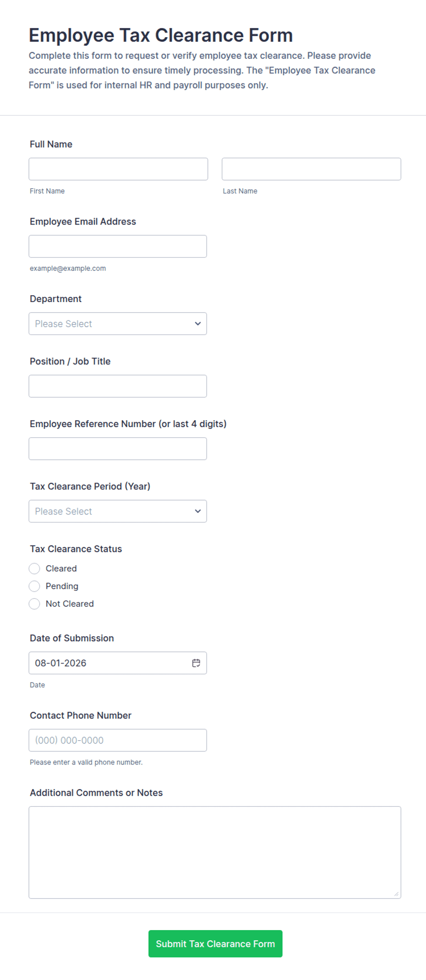
Task: Click the Employee Tax Clearance Form heading
Action: tap(161, 35)
